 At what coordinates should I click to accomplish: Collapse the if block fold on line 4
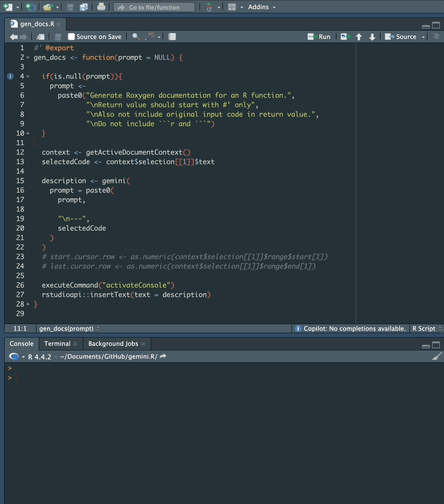28,77
